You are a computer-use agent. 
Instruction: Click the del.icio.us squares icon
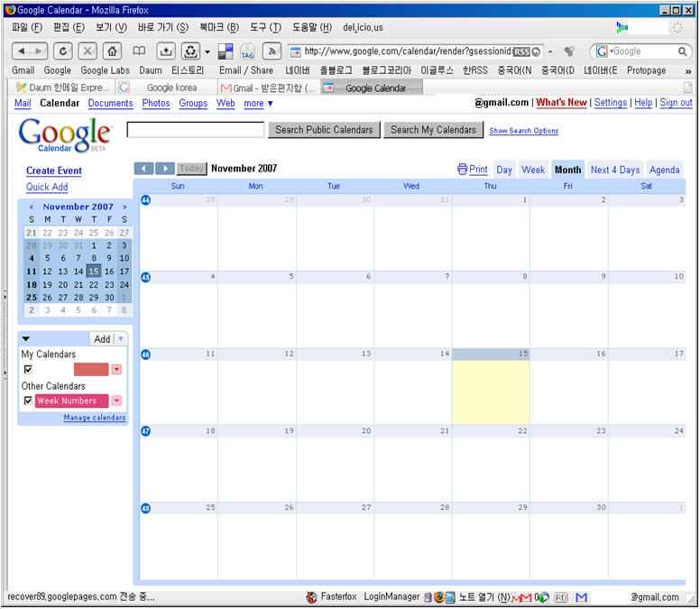pyautogui.click(x=226, y=51)
